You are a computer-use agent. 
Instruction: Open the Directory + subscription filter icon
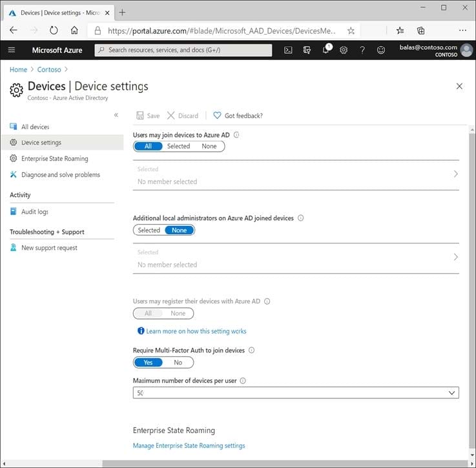[307, 50]
